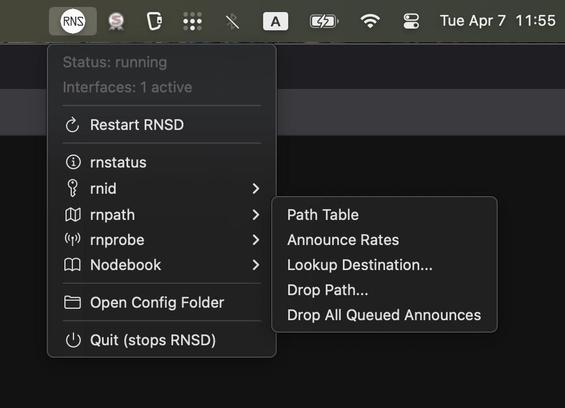Click the Open Config Folder folder icon

(x=72, y=302)
